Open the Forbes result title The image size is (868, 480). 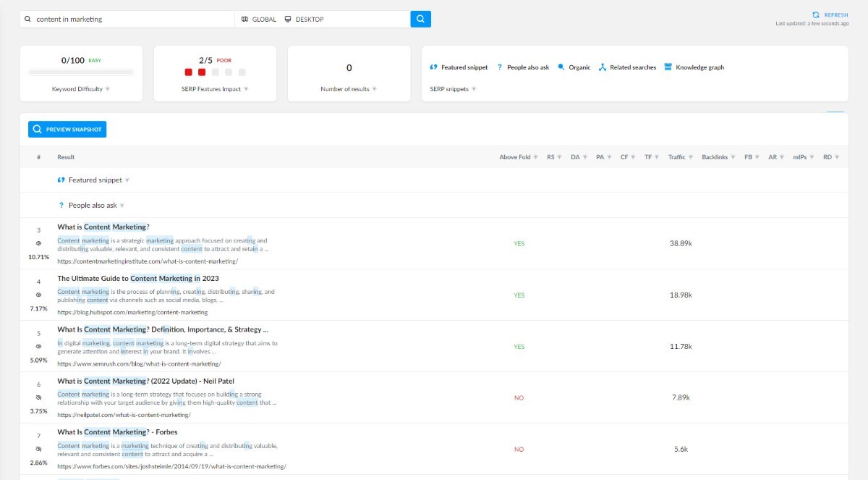point(117,432)
